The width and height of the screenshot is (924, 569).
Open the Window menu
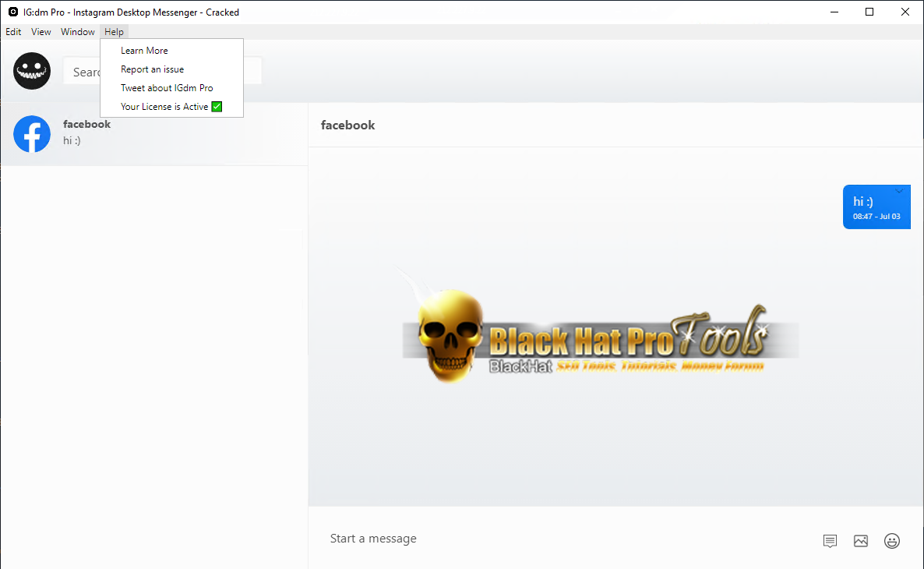click(77, 32)
